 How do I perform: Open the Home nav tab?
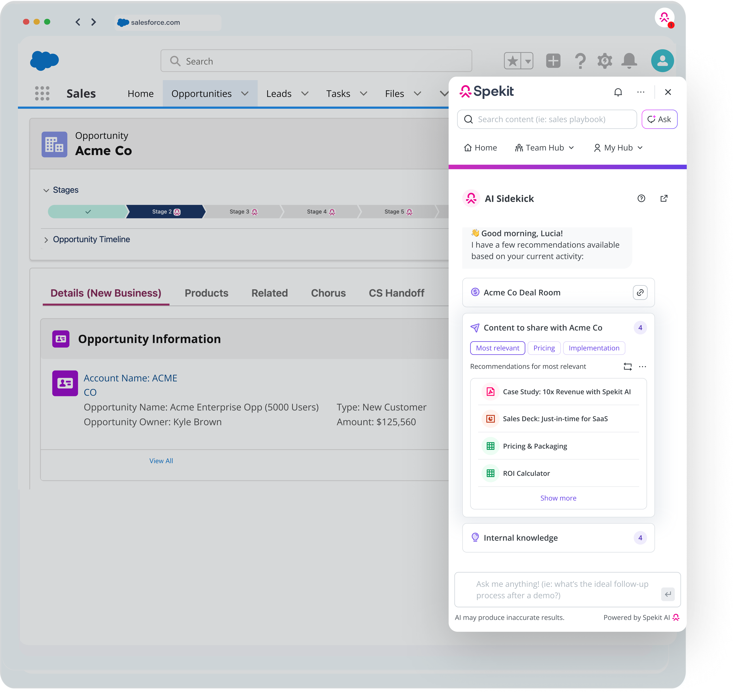(140, 94)
